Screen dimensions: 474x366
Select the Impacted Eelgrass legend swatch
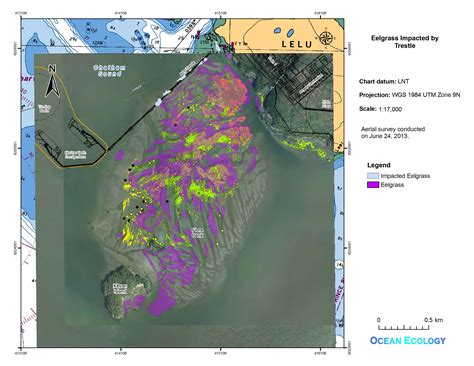point(373,176)
